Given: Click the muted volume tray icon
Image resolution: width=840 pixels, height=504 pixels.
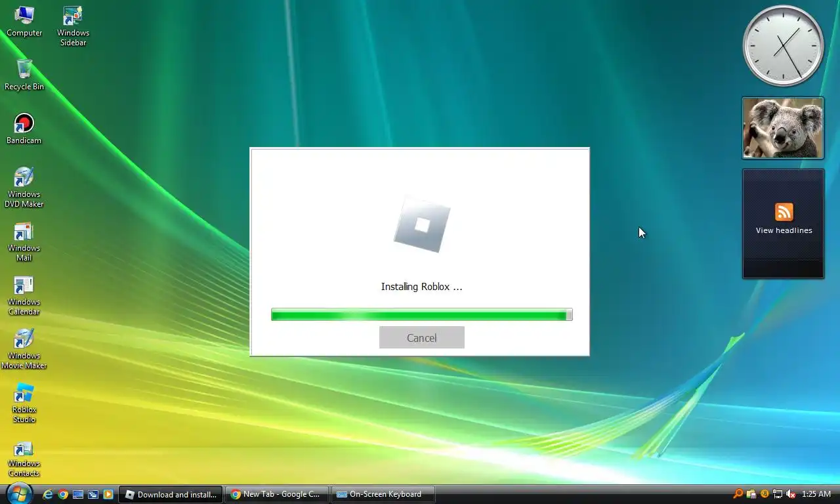Looking at the screenshot, I should (x=791, y=494).
